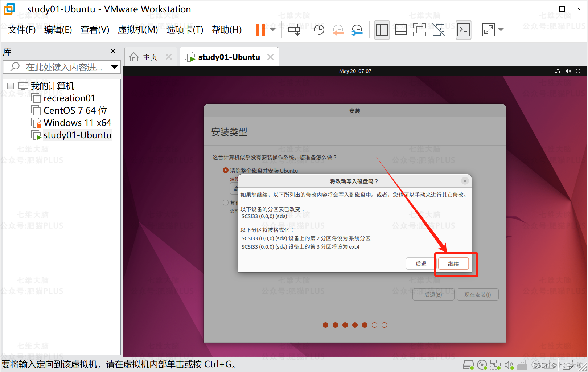Image resolution: width=588 pixels, height=372 pixels.
Task: Click the 现在安装(I) installer button
Action: 477,294
